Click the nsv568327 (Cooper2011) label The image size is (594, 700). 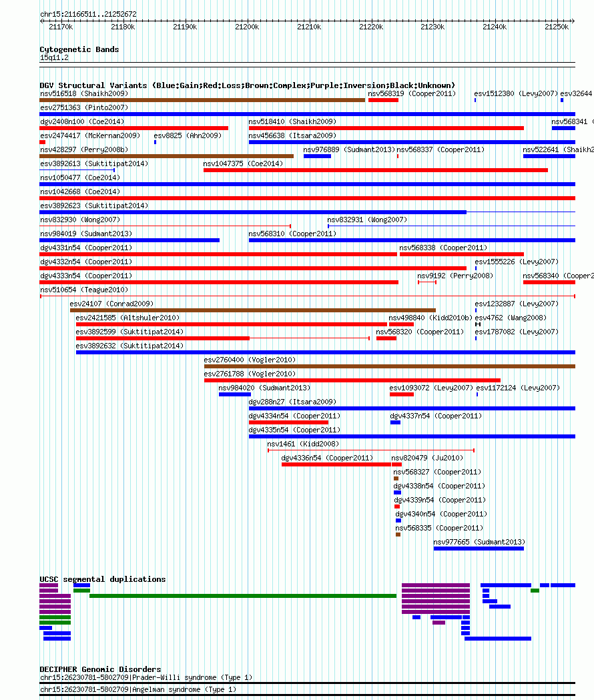click(x=437, y=472)
